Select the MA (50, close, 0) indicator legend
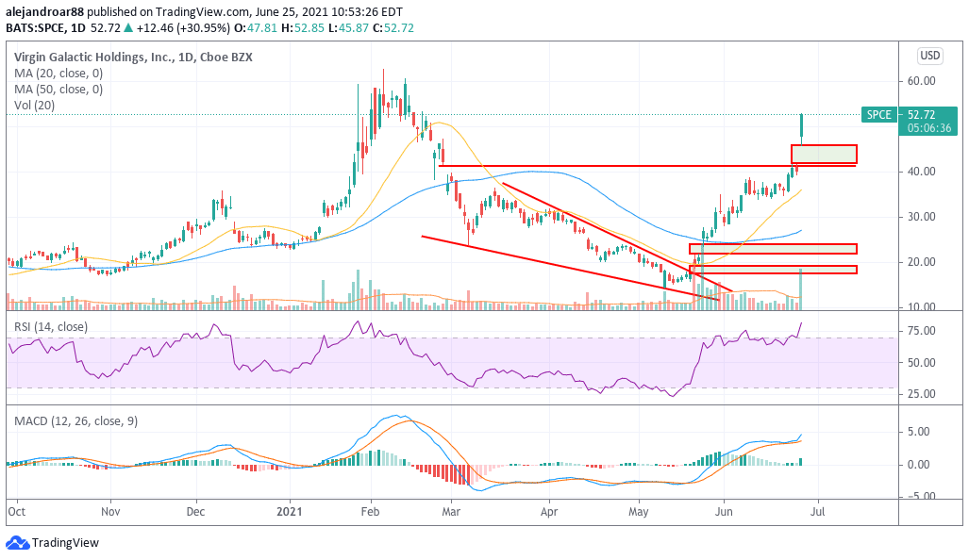 [x=58, y=90]
